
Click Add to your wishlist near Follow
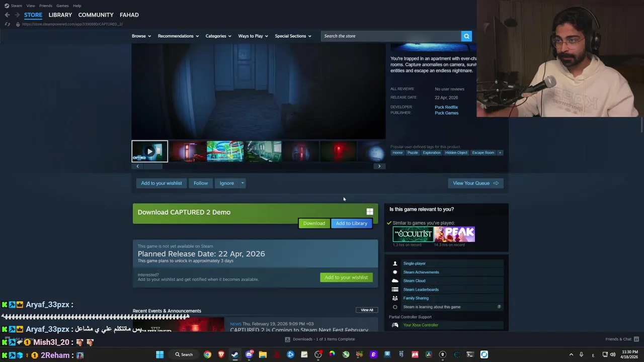(162, 183)
